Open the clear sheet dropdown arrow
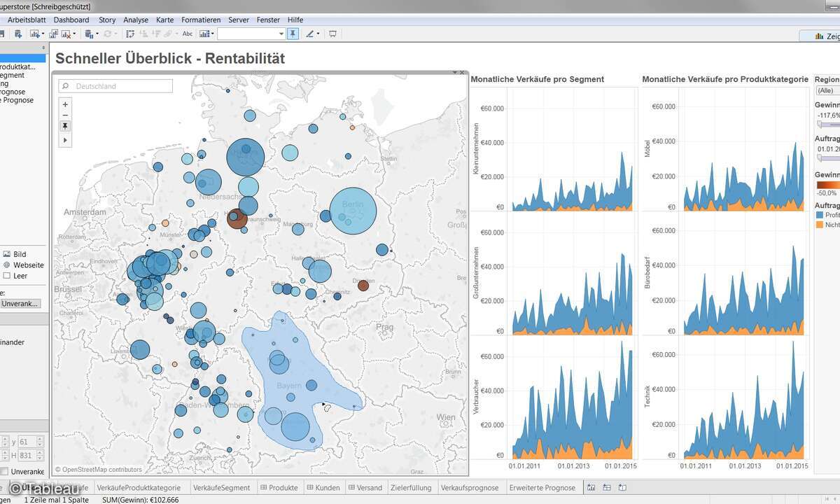The height and width of the screenshot is (504, 840). click(74, 34)
